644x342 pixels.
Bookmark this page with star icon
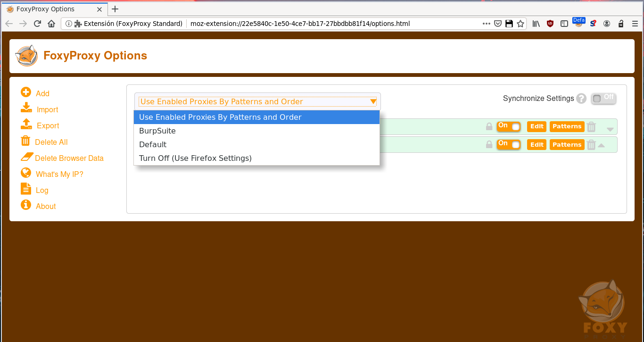tap(520, 24)
